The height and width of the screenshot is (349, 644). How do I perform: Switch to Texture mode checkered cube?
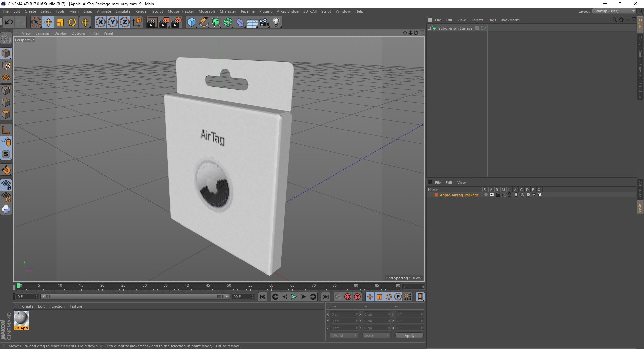(6, 66)
